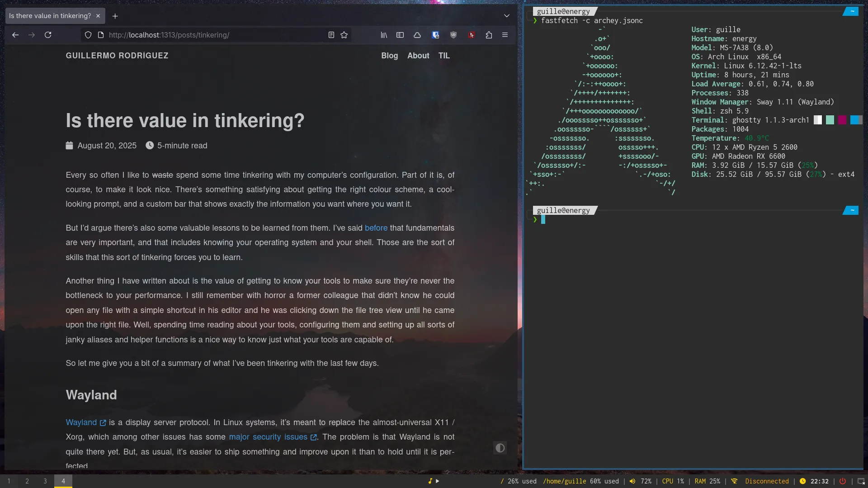Click the RAM 25% status module
The height and width of the screenshot is (488, 868).
pos(708,481)
